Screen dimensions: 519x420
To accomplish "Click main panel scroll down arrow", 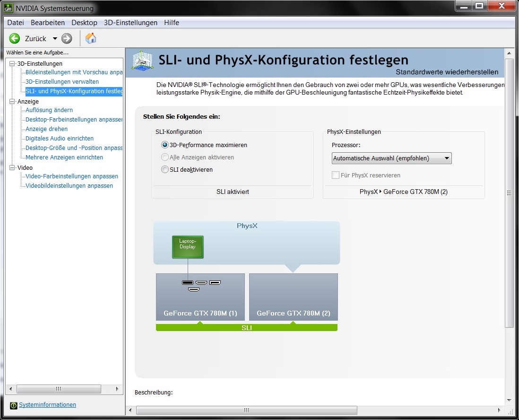I will coord(509,401).
